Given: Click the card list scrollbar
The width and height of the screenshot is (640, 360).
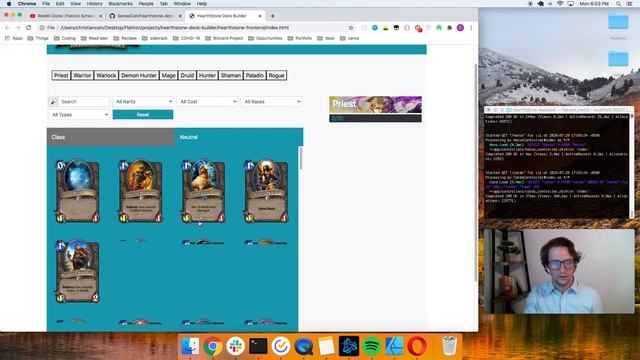Looking at the screenshot, I should 301,158.
